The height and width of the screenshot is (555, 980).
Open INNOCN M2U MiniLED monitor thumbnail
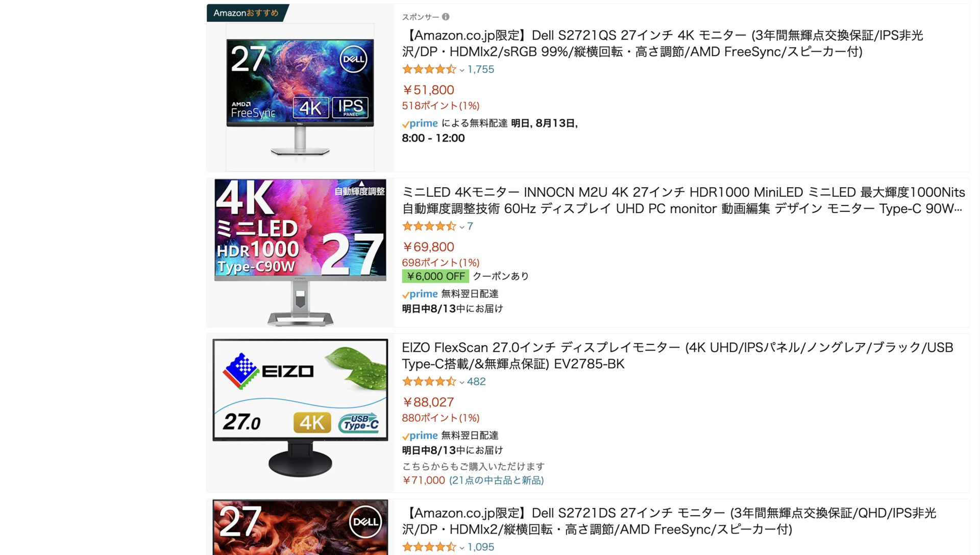(x=300, y=253)
